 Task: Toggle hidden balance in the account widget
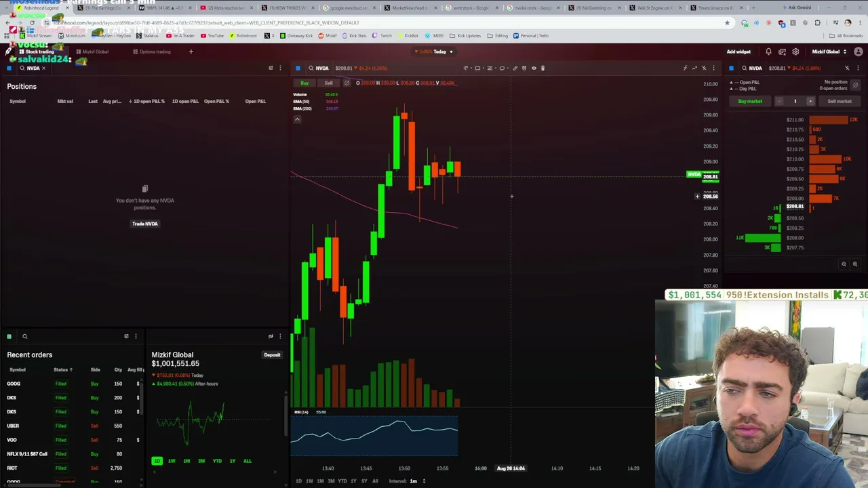point(271,336)
